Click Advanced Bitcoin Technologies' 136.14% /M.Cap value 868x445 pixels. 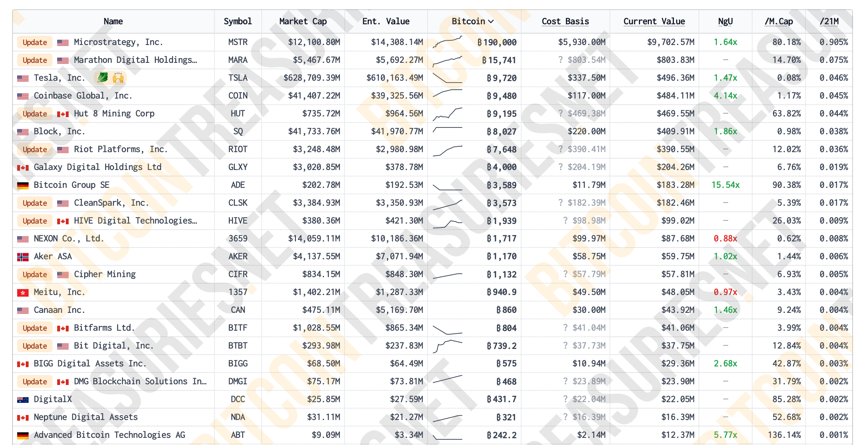pyautogui.click(x=784, y=435)
